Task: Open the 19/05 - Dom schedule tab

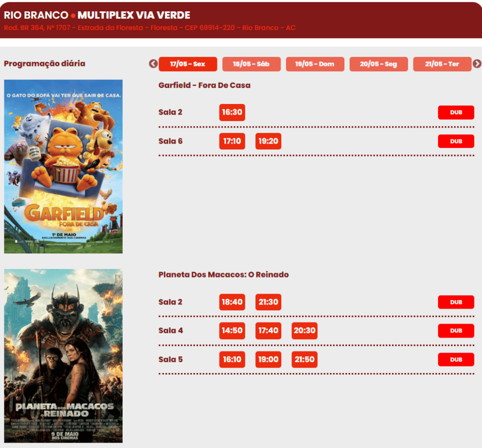Action: tap(315, 64)
